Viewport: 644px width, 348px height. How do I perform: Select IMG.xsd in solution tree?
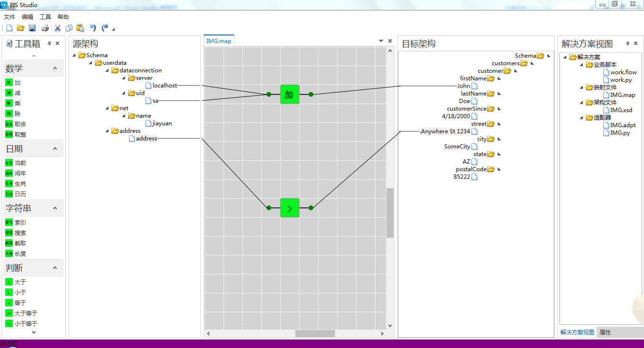pos(621,110)
